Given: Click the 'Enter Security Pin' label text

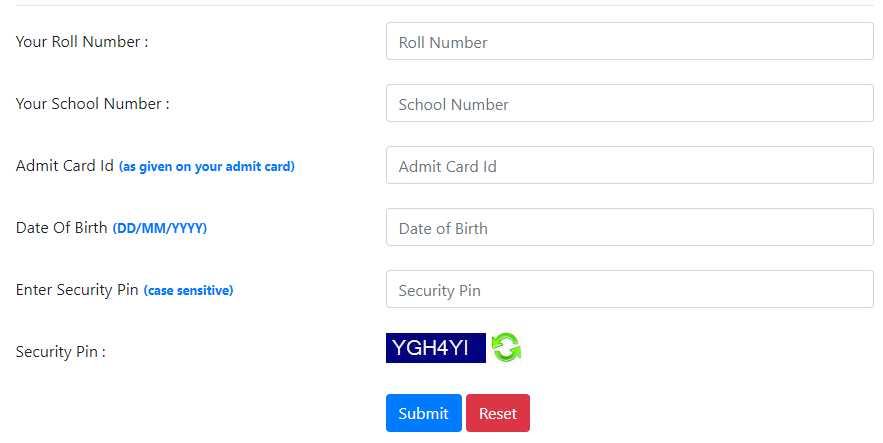Looking at the screenshot, I should (77, 289).
